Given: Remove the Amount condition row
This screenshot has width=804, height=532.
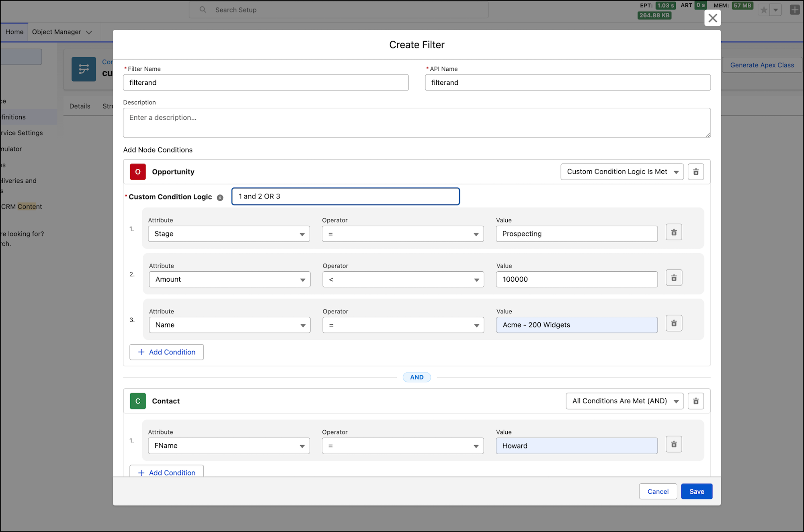Looking at the screenshot, I should click(x=674, y=278).
